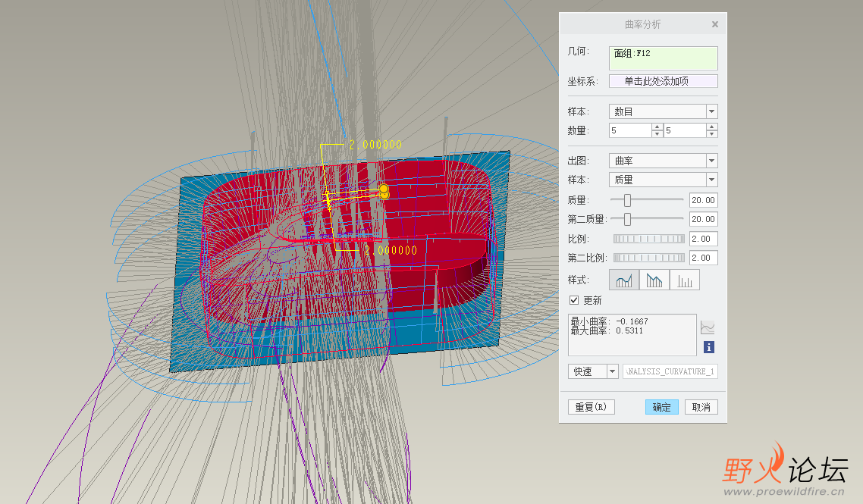This screenshot has width=863, height=504.
Task: Select the second curvature style icon
Action: tap(654, 280)
